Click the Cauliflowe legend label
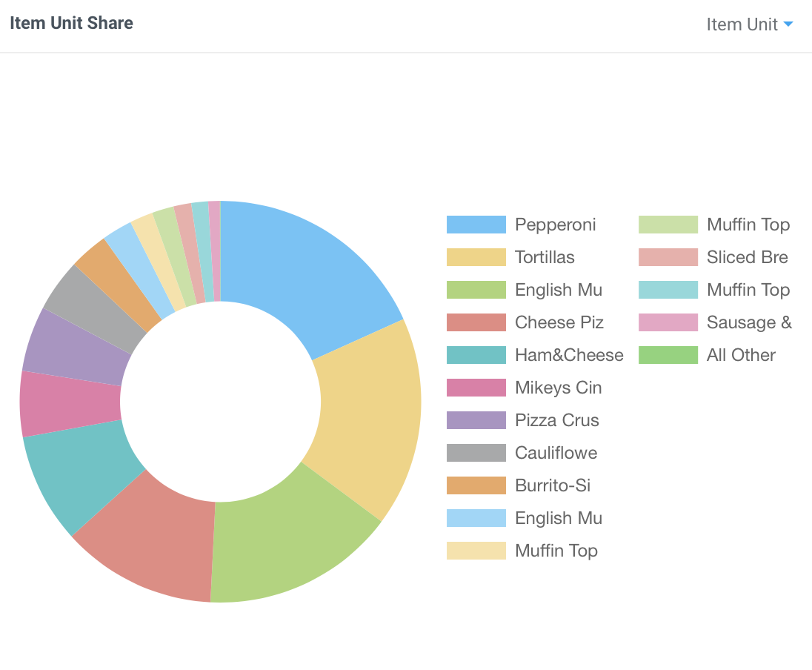The height and width of the screenshot is (670, 812). point(556,453)
